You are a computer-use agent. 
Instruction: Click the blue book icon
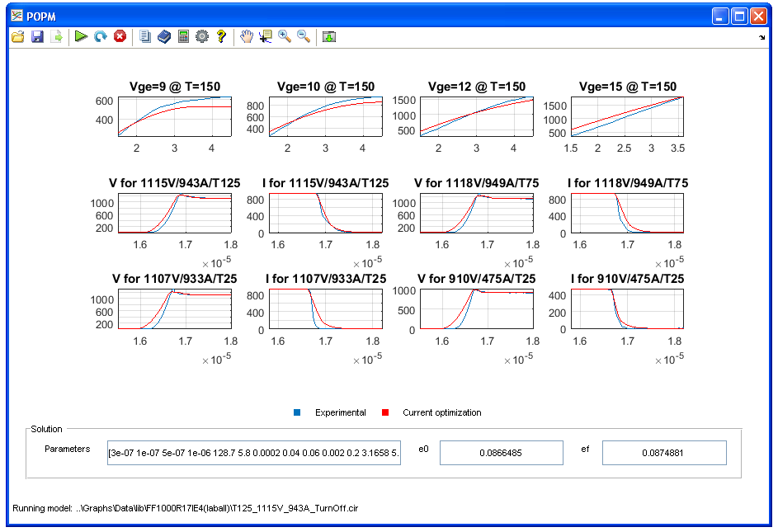pyautogui.click(x=164, y=37)
